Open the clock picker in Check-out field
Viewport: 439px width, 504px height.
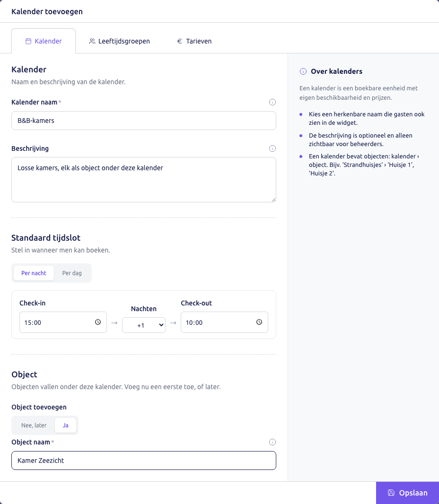pyautogui.click(x=259, y=322)
